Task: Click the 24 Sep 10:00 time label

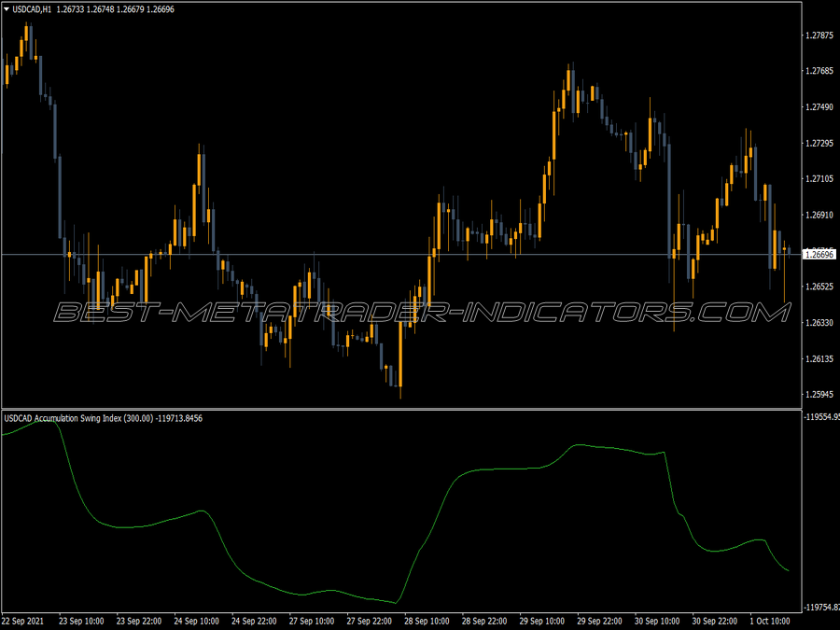Action: (x=197, y=621)
